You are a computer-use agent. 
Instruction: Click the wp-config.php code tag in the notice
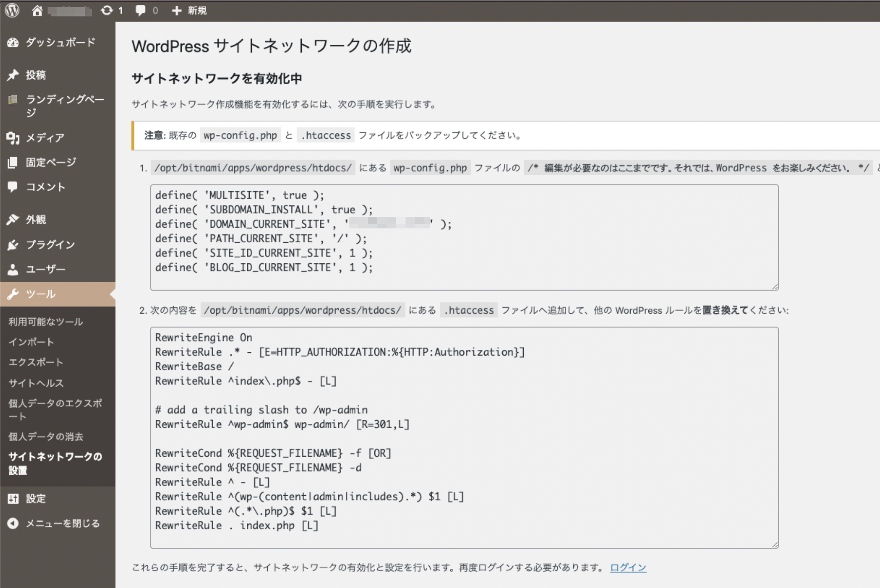[x=240, y=135]
